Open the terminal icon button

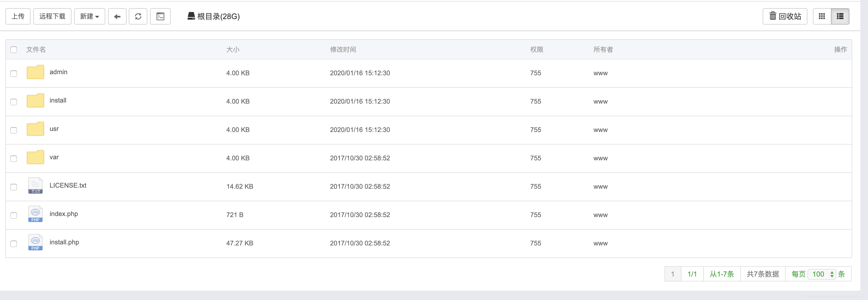tap(160, 16)
